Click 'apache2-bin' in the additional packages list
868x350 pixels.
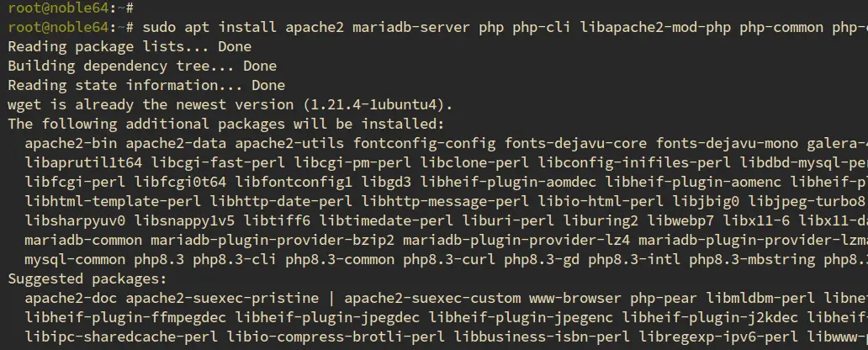pyautogui.click(x=71, y=143)
